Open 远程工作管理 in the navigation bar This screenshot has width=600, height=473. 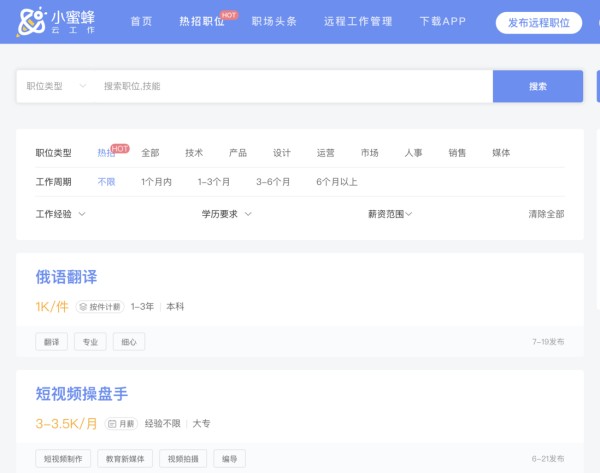click(358, 21)
